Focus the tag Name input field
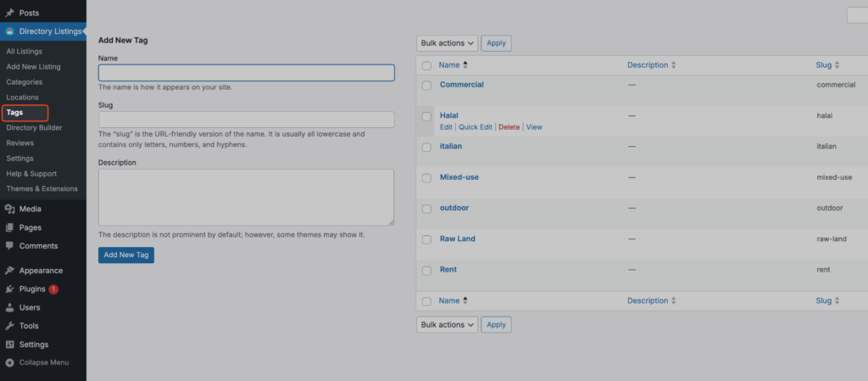 tap(246, 73)
